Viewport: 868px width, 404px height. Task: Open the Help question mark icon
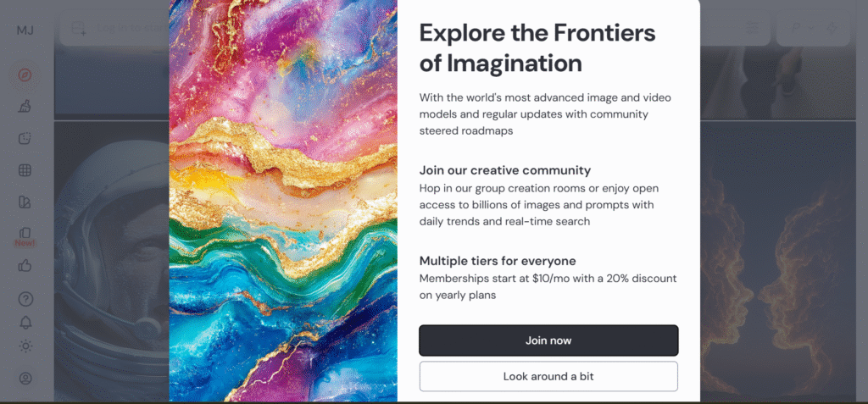tap(25, 298)
